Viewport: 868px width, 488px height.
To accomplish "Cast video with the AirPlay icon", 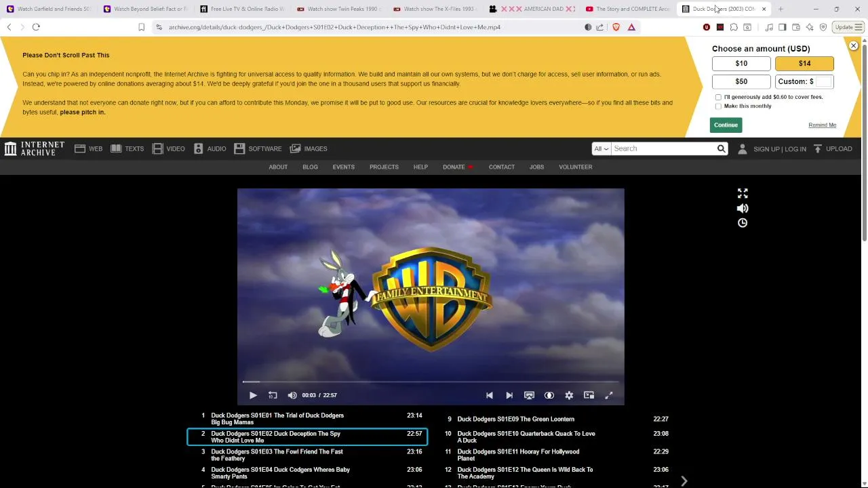I will click(x=530, y=395).
